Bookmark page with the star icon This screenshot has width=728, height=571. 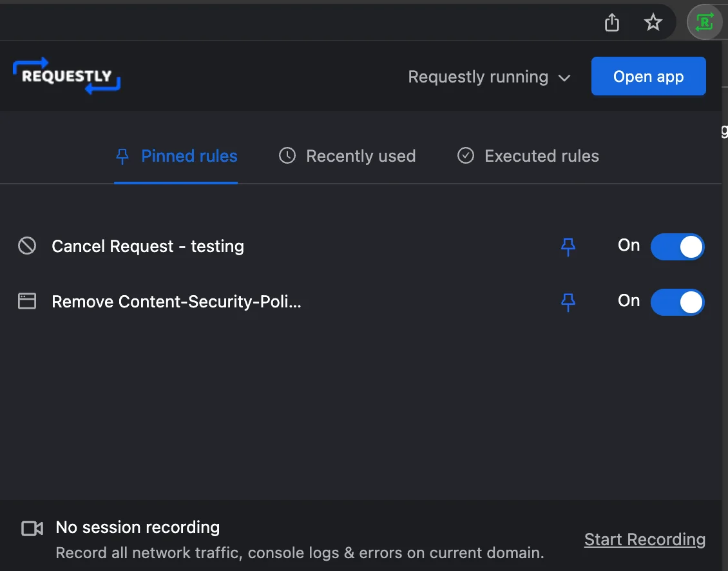[653, 23]
